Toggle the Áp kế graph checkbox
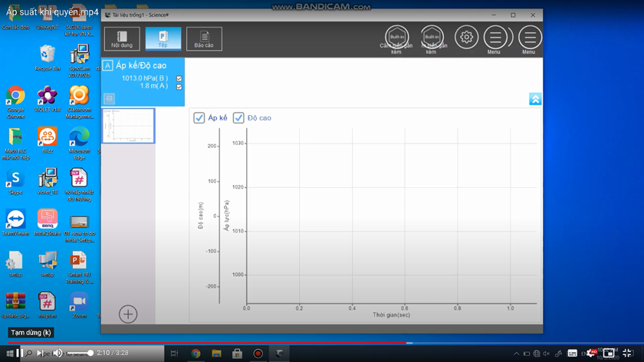The width and height of the screenshot is (644, 362). tap(199, 118)
